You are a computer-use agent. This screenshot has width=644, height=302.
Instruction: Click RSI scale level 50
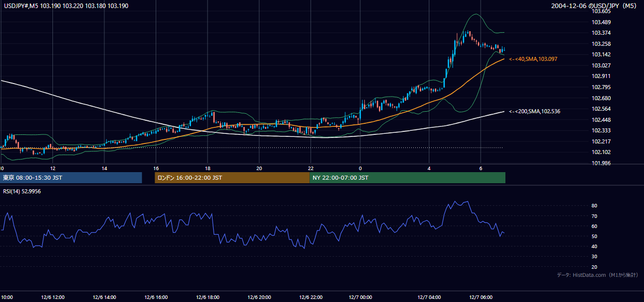(595, 236)
